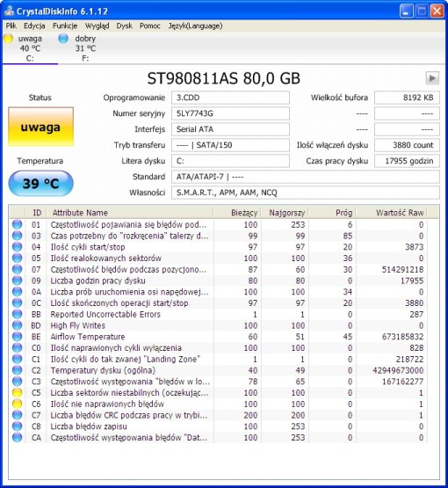Click the CrystalDiskInfo title bar icon
The height and width of the screenshot is (488, 448).
pyautogui.click(x=10, y=11)
